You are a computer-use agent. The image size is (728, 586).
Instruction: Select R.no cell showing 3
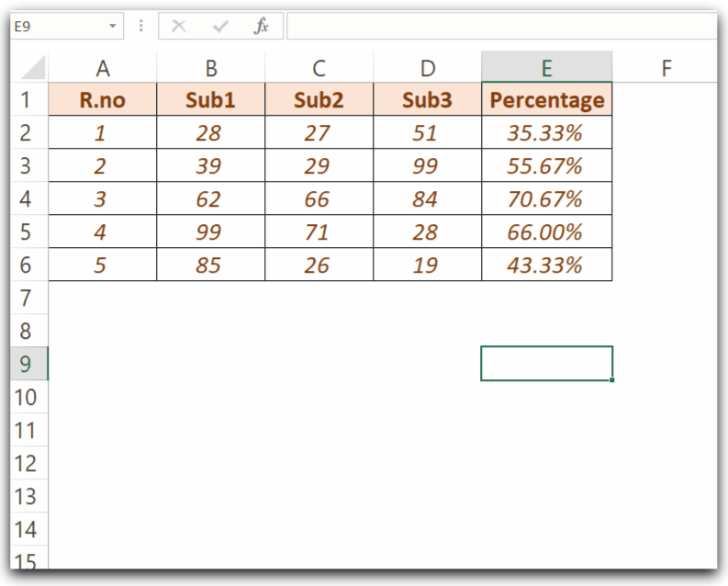(103, 198)
